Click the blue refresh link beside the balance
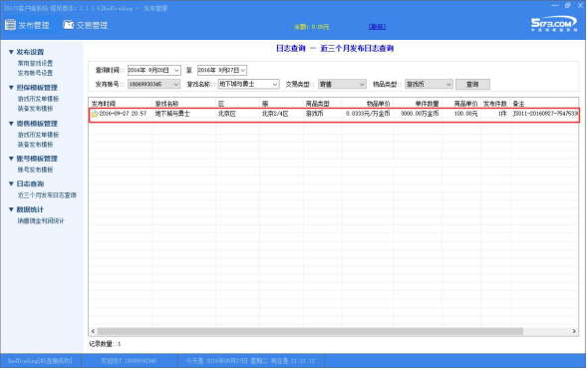The height and width of the screenshot is (370, 588). coord(377,27)
